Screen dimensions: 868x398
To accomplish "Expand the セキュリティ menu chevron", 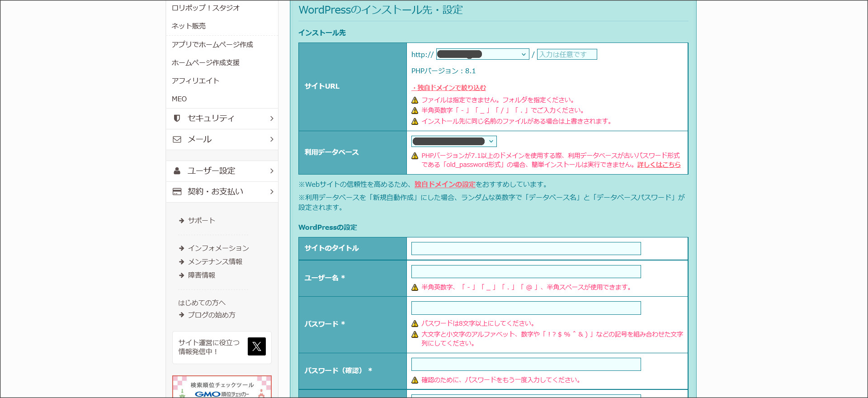I will click(x=271, y=118).
